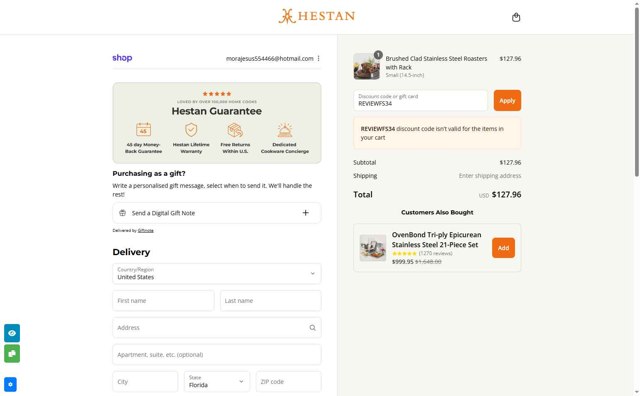Click the Apartment, suite field

click(x=217, y=354)
